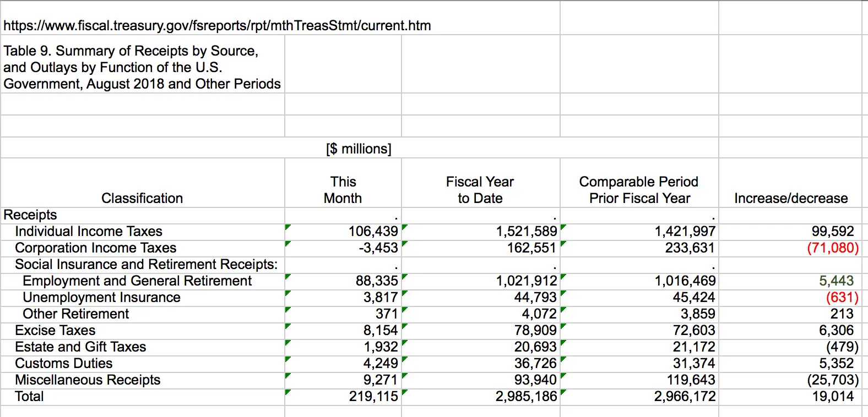The height and width of the screenshot is (417, 868).
Task: Click the Employment and General Retirement label
Action: (137, 281)
